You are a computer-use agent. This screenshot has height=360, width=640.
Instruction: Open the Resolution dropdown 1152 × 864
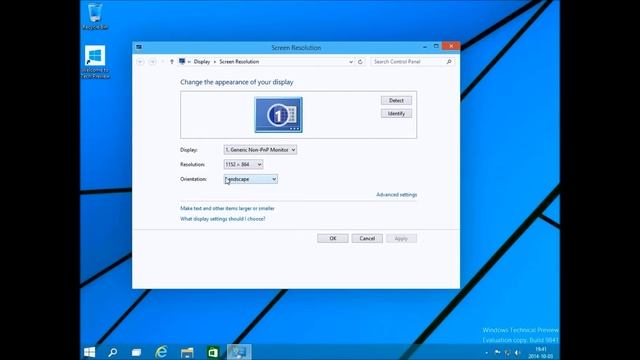[243, 164]
